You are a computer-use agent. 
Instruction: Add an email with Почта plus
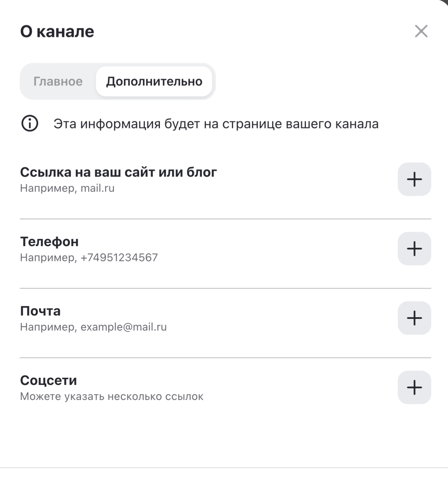tap(414, 318)
